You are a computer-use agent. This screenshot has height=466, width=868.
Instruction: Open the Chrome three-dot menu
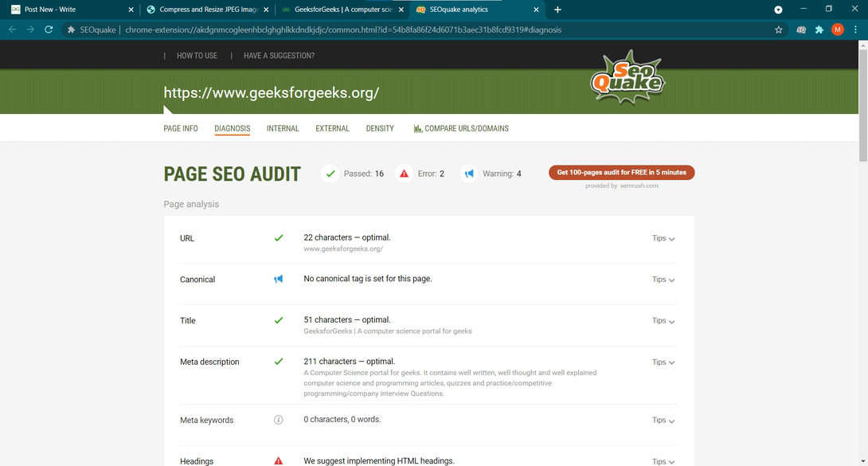[855, 30]
